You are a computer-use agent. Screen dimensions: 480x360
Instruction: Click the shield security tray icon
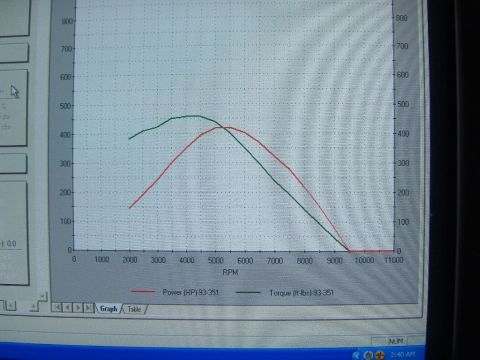point(380,355)
